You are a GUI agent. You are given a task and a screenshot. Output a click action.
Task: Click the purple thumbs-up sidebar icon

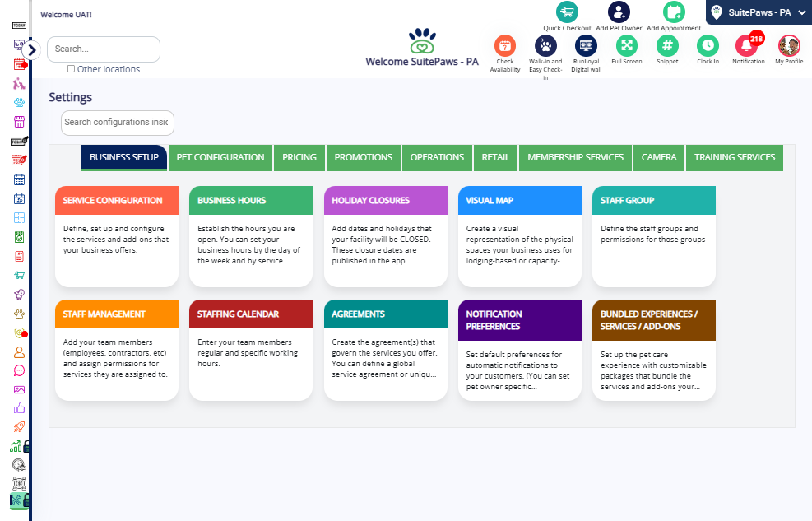point(19,408)
